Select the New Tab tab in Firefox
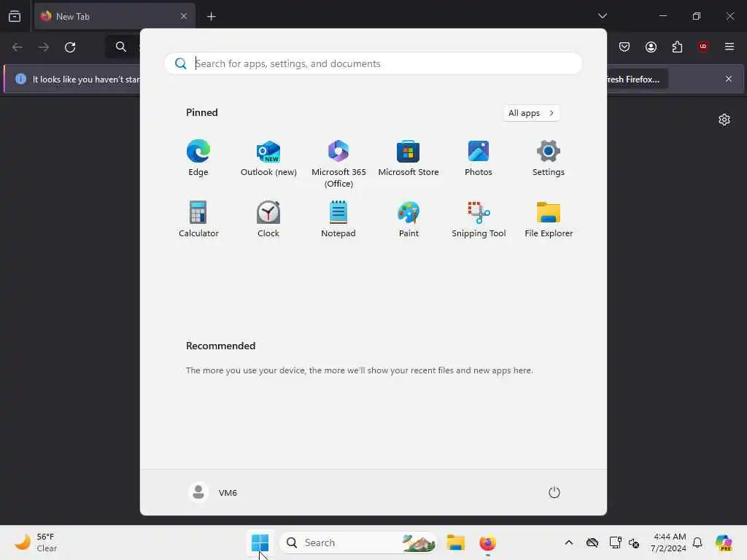This screenshot has width=747, height=560. click(x=115, y=16)
